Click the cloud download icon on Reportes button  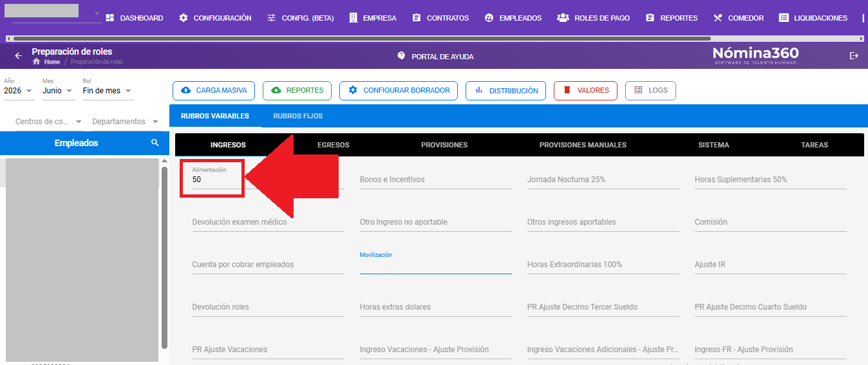276,90
